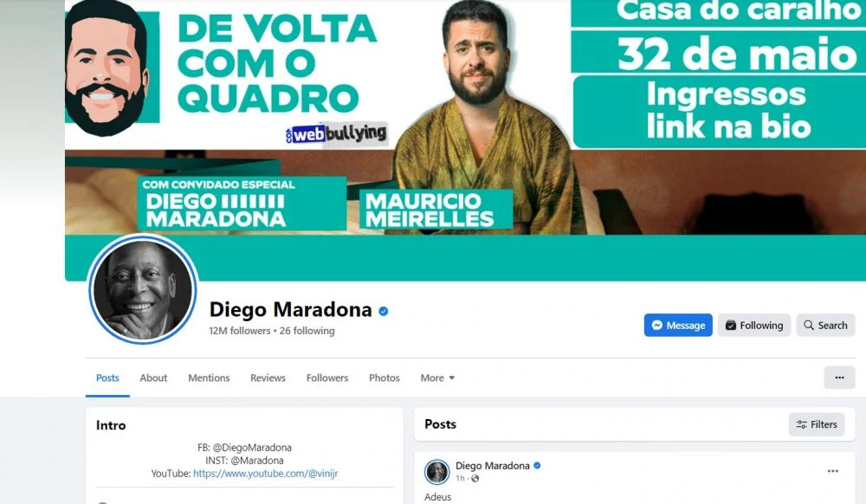Open the Photos tab

[x=384, y=378]
